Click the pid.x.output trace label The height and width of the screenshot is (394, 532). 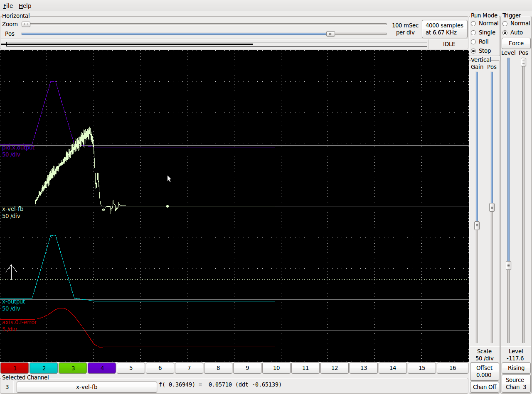(18, 148)
